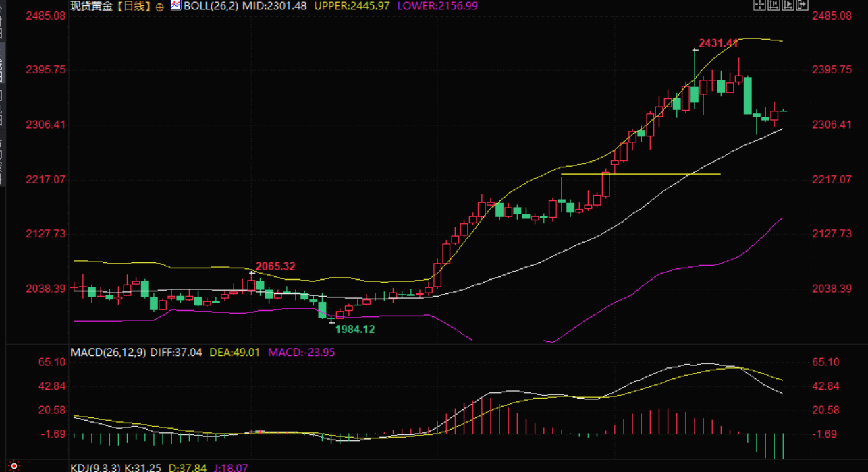Click MACD left axis label 65.10
The height and width of the screenshot is (472, 868).
point(53,362)
